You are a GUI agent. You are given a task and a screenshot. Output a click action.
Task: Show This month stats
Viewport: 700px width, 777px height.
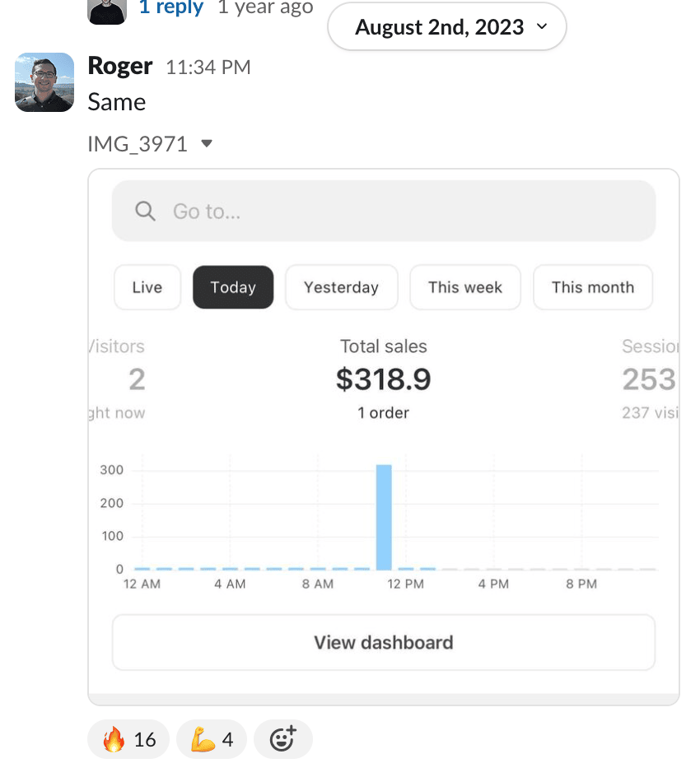coord(593,287)
